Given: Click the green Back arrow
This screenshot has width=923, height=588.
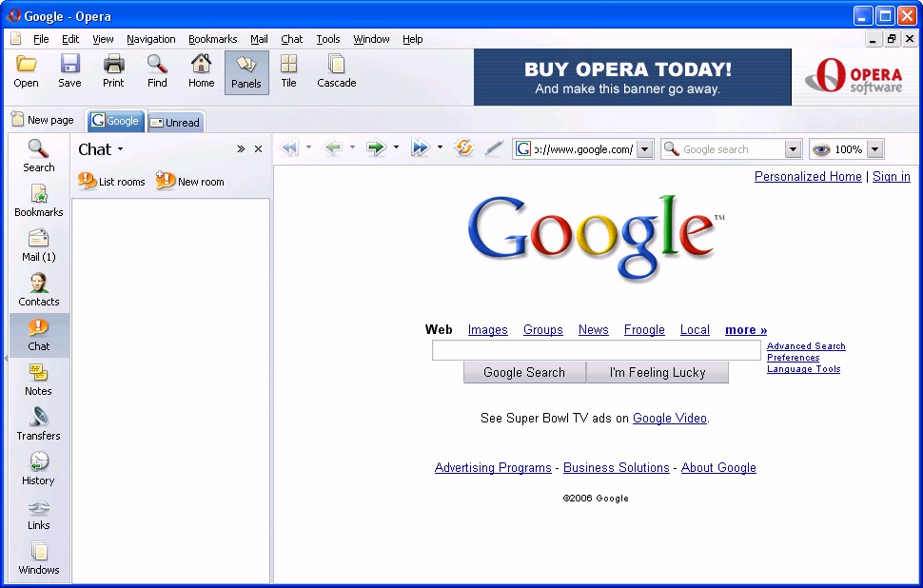Looking at the screenshot, I should click(x=333, y=147).
